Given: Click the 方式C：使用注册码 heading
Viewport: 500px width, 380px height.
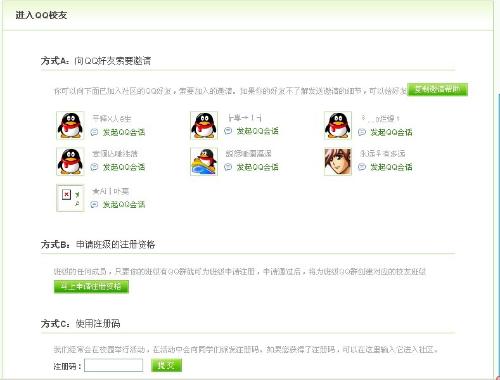Looking at the screenshot, I should click(80, 323).
